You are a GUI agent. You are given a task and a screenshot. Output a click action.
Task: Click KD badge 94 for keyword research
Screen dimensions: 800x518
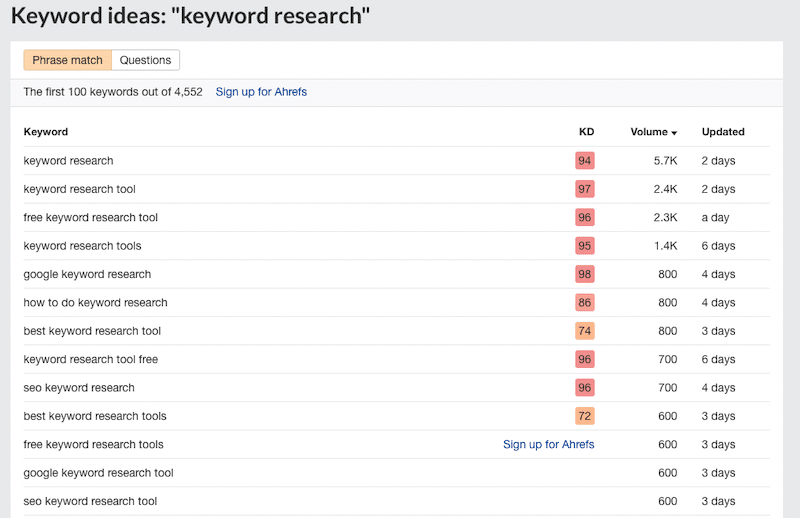pyautogui.click(x=585, y=161)
